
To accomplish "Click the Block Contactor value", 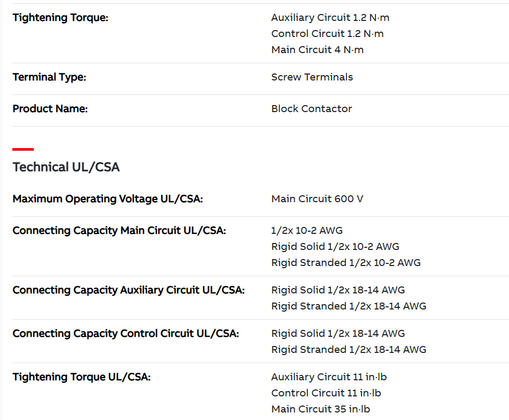I will [x=312, y=109].
